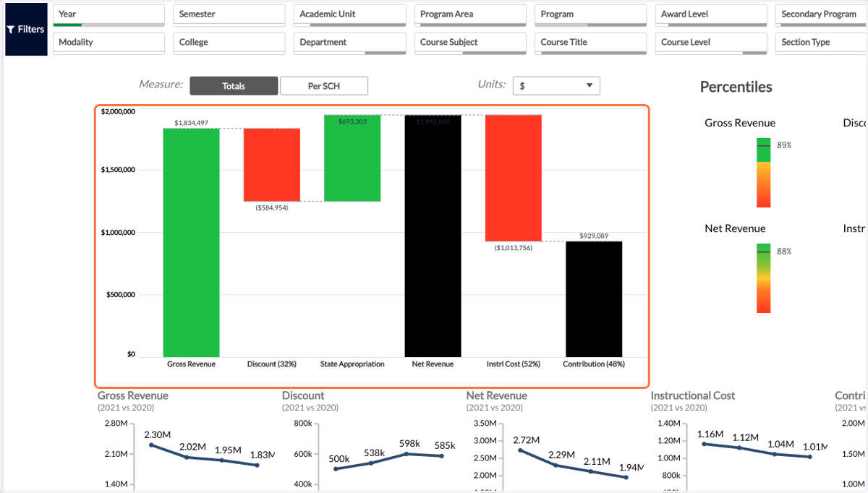
Task: Open the Course Subject filter
Action: (470, 43)
